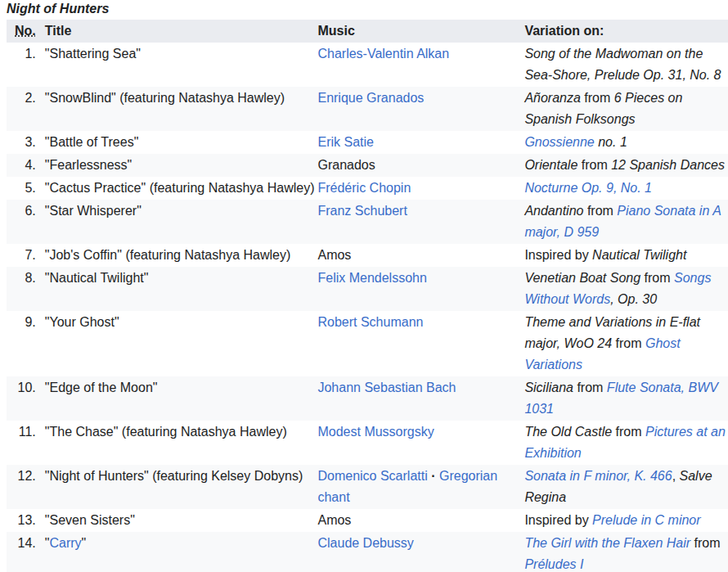The width and height of the screenshot is (728, 572).
Task: Follow the Prelude in C minor link
Action: tap(646, 520)
